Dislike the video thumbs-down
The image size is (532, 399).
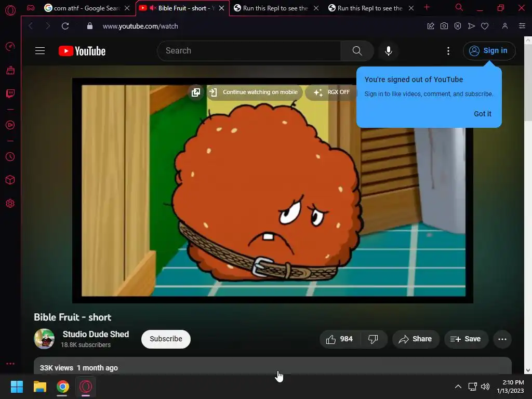tap(373, 339)
